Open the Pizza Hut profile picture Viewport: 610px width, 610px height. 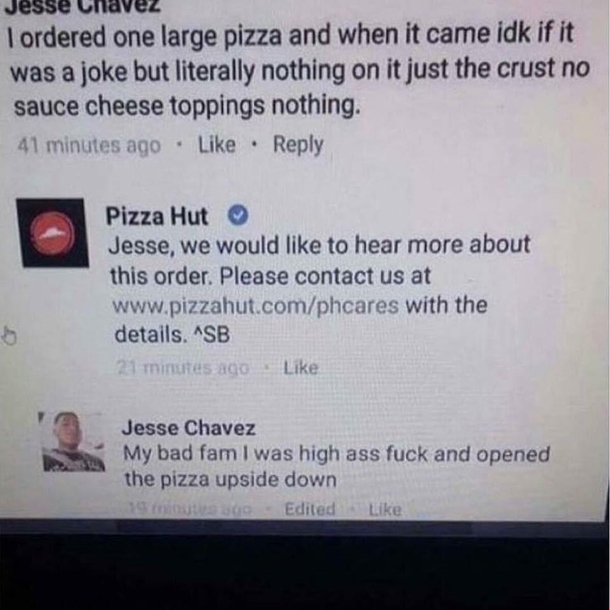(53, 233)
